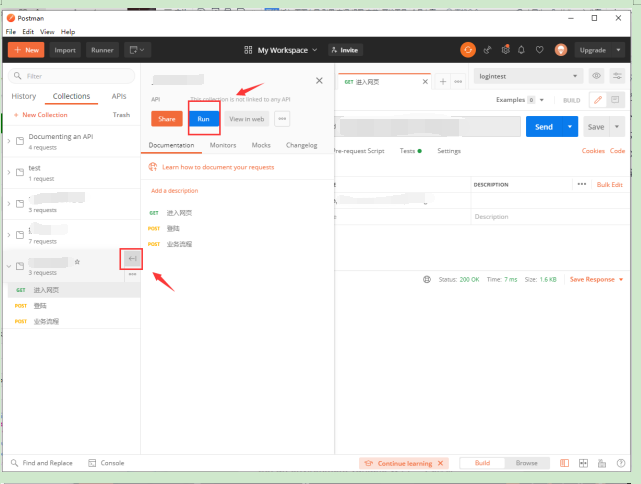Viewport: 641px width, 484px height.
Task: Click the Invite button
Action: pyautogui.click(x=345, y=50)
